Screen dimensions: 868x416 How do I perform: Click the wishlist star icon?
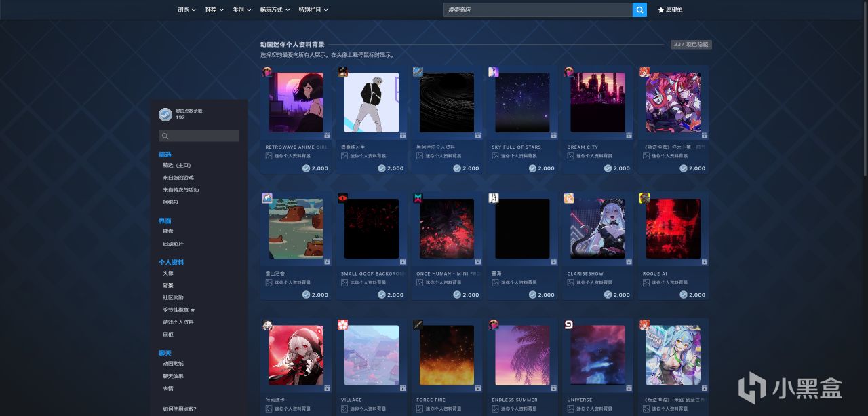(660, 10)
